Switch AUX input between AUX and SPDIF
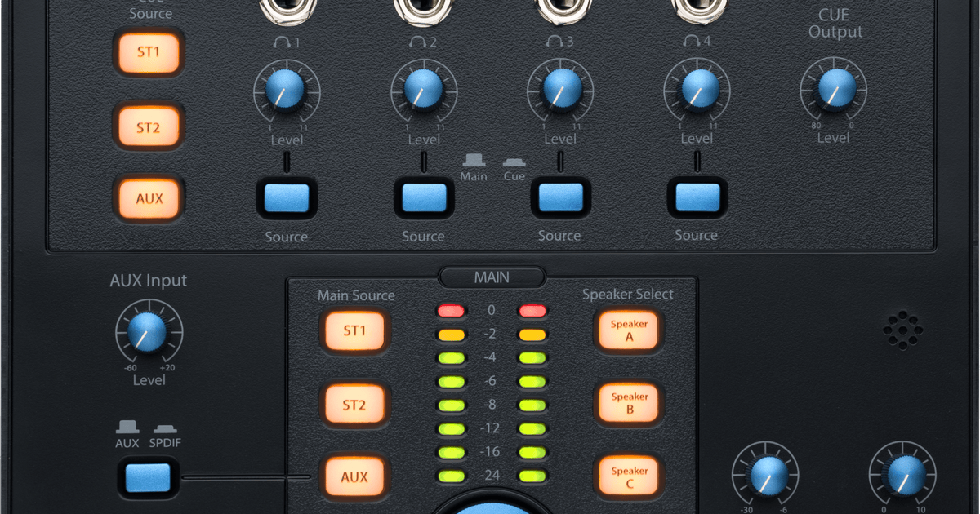The image size is (980, 514). pyautogui.click(x=148, y=480)
